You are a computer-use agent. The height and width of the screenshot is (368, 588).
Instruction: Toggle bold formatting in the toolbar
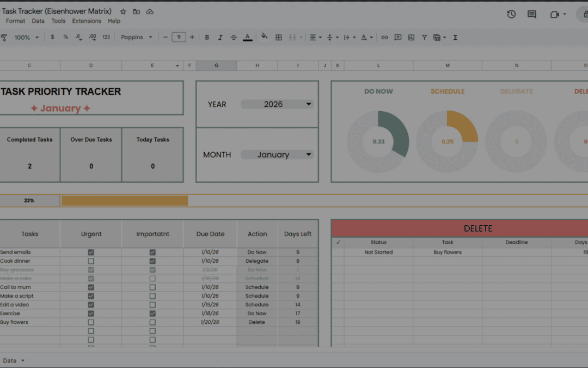pyautogui.click(x=207, y=37)
